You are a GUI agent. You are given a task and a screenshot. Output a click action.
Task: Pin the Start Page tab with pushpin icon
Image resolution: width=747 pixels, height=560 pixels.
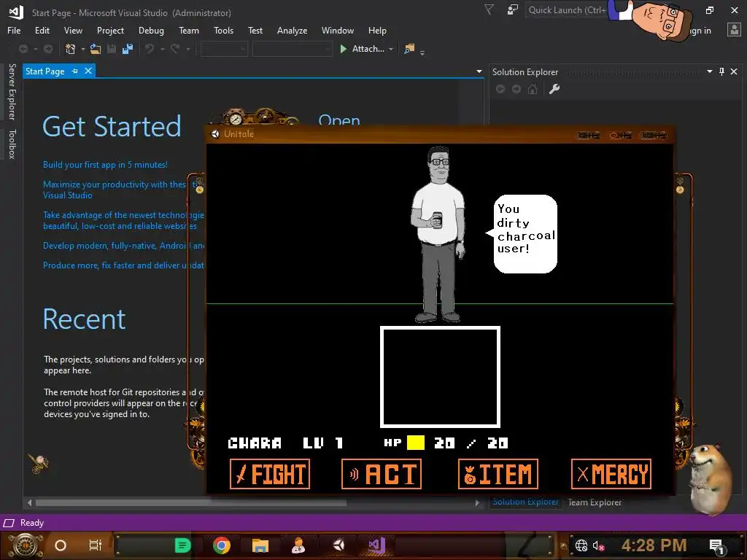coord(75,71)
